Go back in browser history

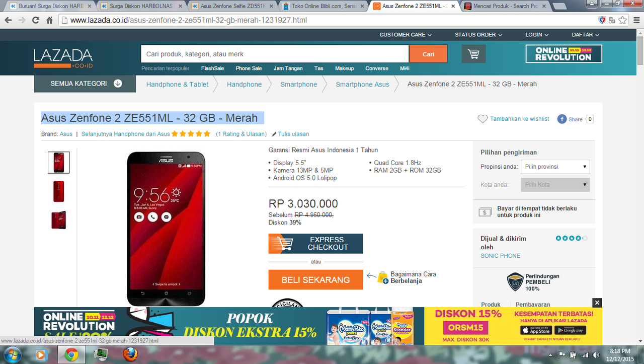pyautogui.click(x=9, y=20)
